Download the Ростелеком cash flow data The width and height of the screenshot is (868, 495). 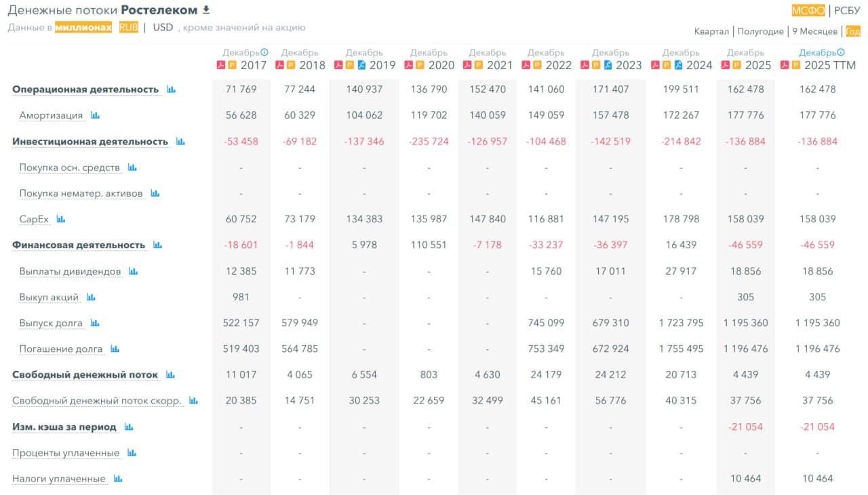point(207,10)
